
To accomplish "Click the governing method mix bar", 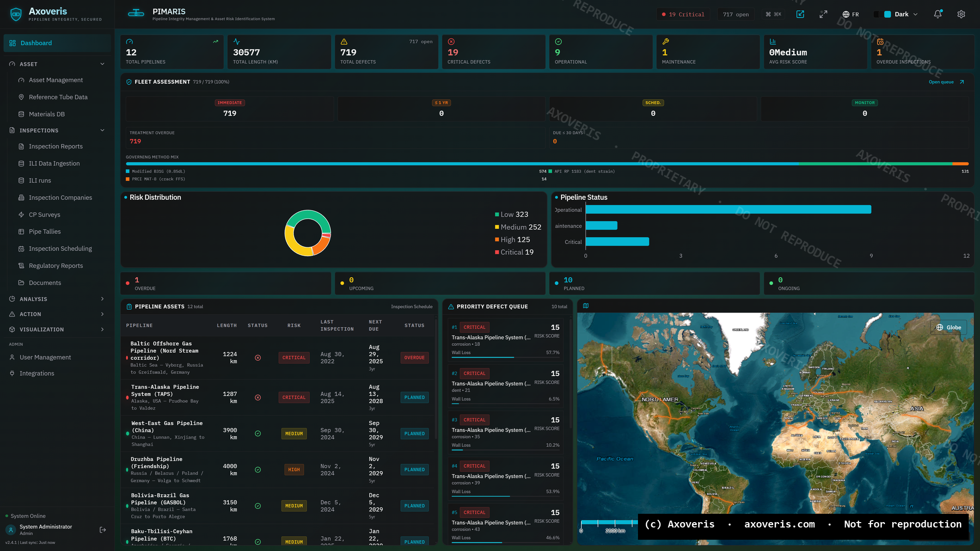I will [x=547, y=164].
